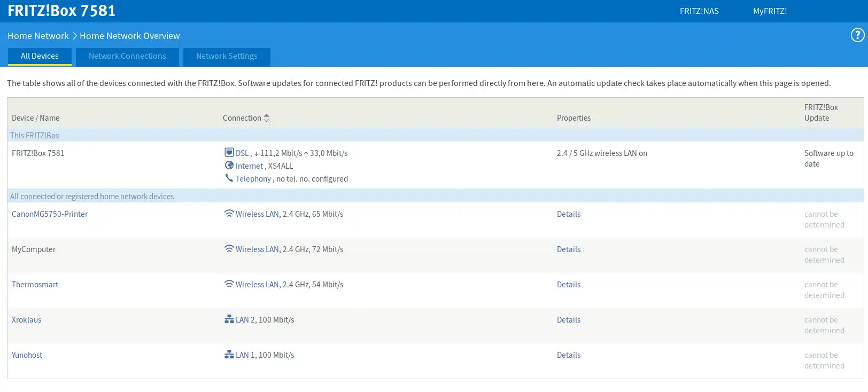Open the Yunohost device link
Image resolution: width=868 pixels, height=392 pixels.
tap(27, 355)
